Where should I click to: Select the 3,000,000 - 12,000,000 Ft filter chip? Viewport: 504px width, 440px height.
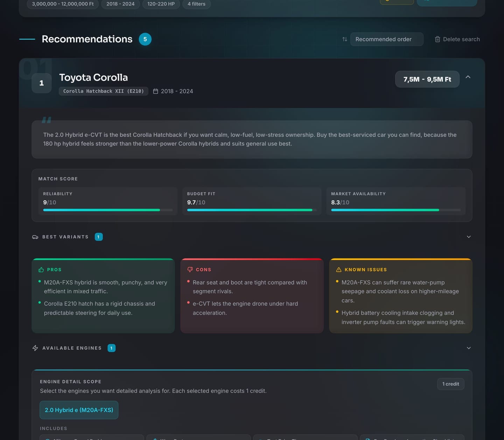click(63, 4)
